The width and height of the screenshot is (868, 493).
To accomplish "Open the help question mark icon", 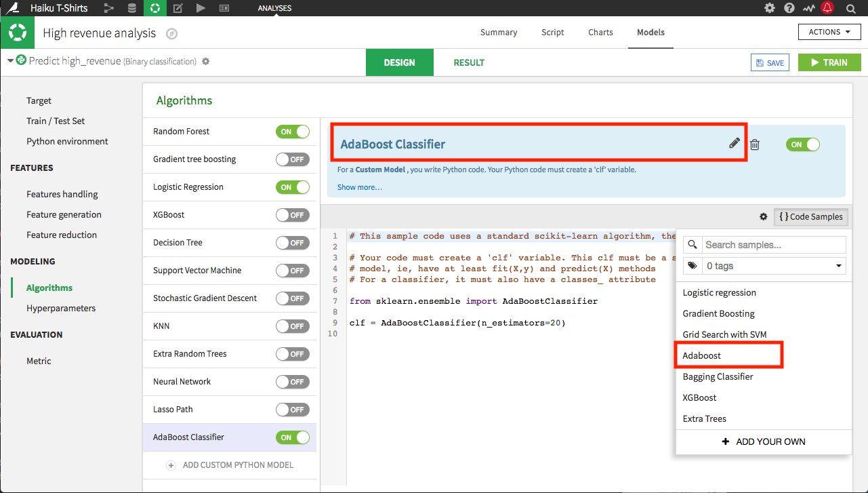I will pos(789,8).
